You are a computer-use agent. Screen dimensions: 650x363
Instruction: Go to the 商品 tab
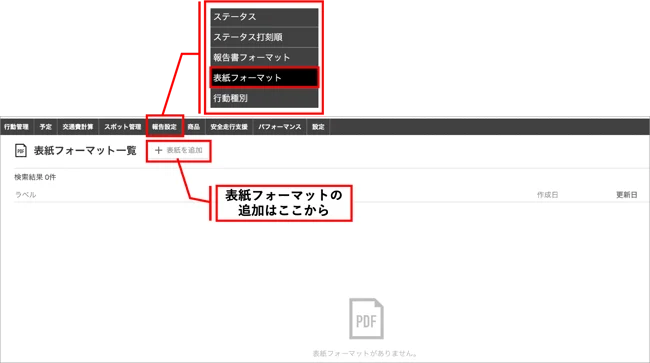click(x=194, y=127)
